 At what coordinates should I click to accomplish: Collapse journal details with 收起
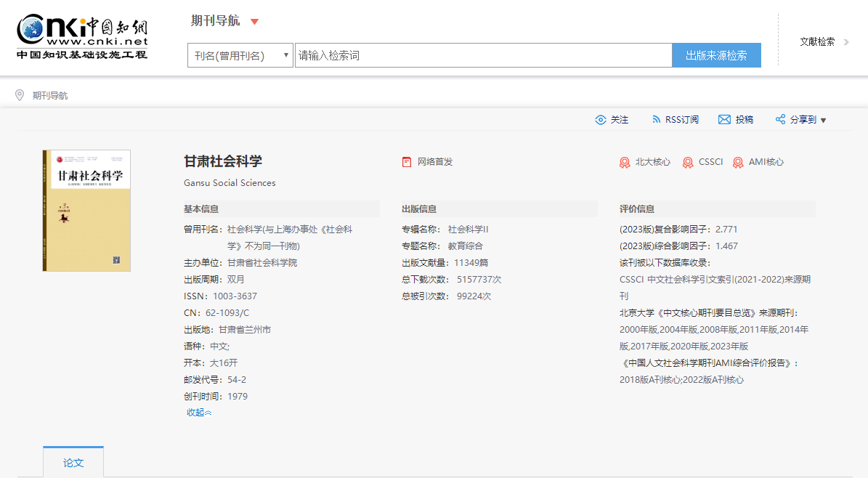click(x=199, y=413)
